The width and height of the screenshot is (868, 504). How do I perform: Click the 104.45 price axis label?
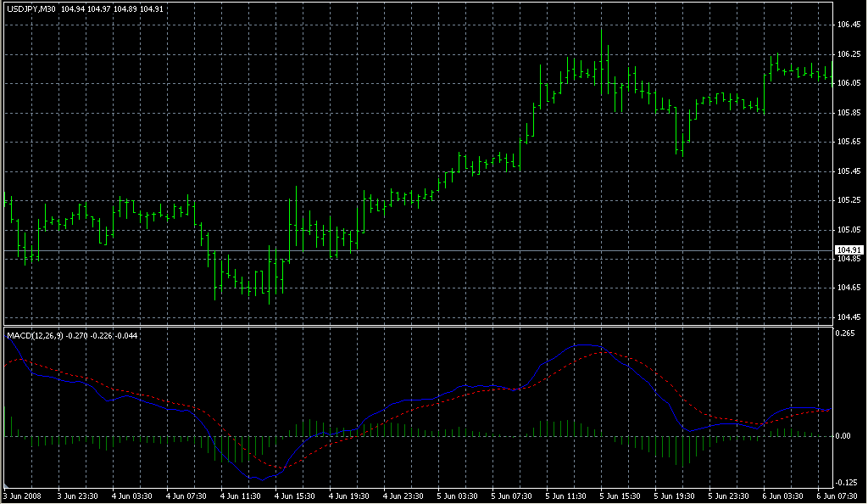coord(848,316)
